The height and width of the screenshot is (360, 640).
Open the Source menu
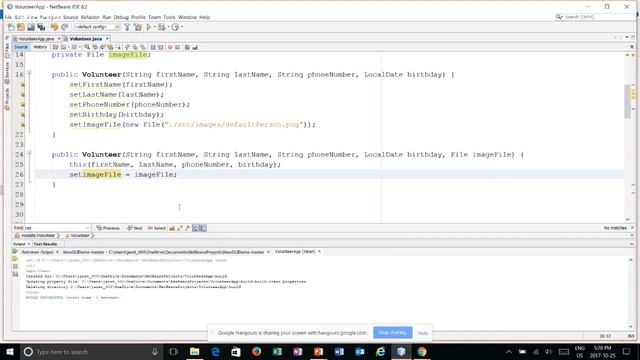pos(70,17)
